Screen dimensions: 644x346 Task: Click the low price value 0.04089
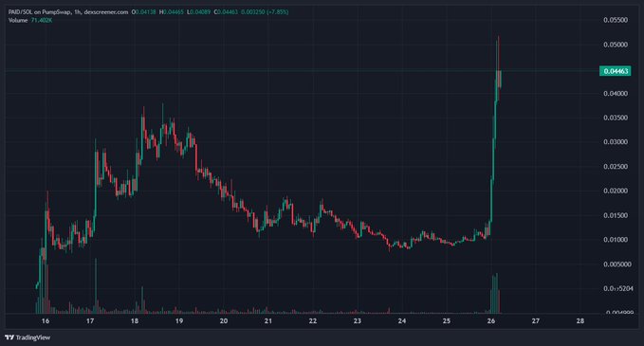[200, 12]
